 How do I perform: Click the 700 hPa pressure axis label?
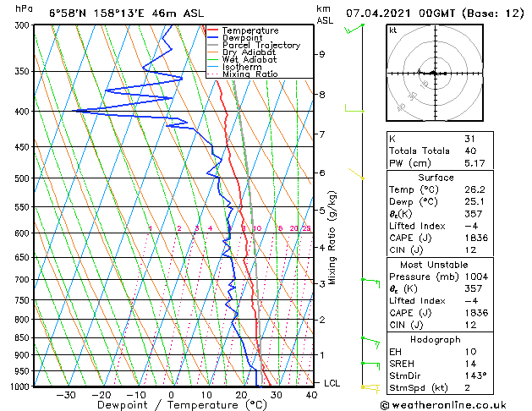click(24, 279)
